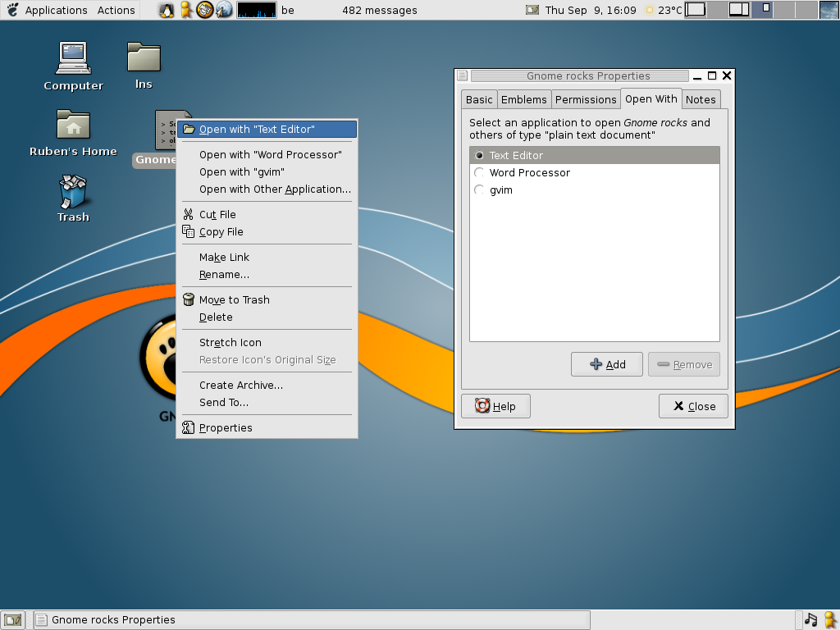Select Move to Trash from context menu
The width and height of the screenshot is (840, 630).
tap(234, 299)
